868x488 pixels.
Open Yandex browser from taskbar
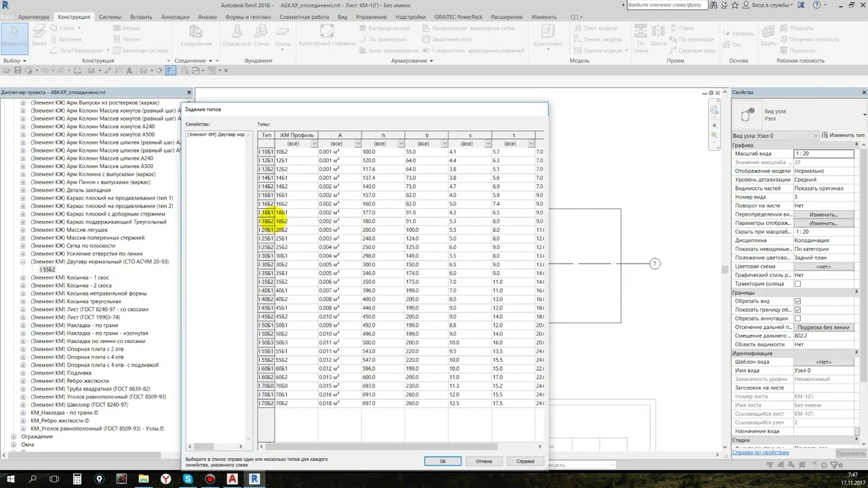[165, 479]
